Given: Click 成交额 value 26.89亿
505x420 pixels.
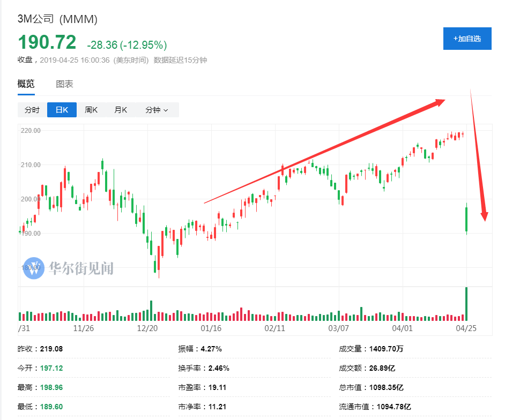Looking at the screenshot, I should coord(382,368).
